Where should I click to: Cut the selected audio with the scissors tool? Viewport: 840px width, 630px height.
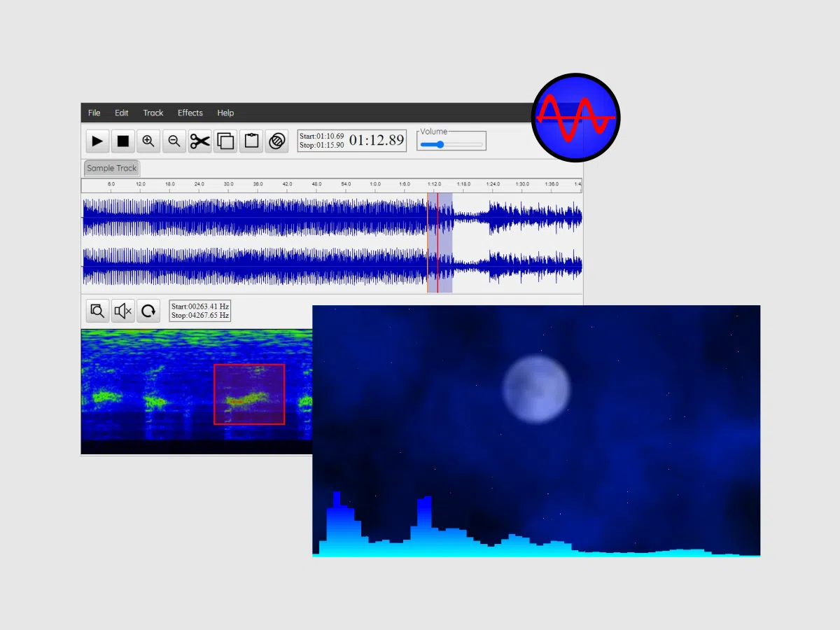click(199, 141)
